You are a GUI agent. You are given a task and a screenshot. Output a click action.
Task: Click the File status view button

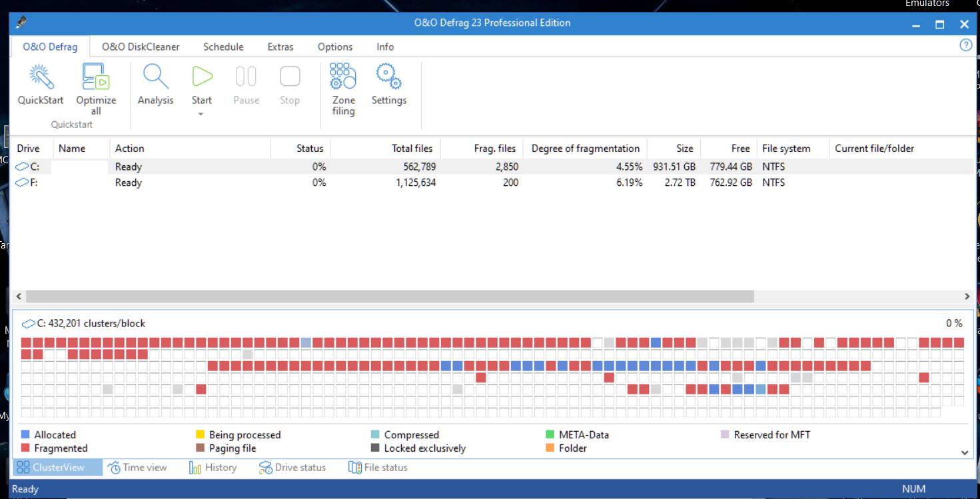pyautogui.click(x=378, y=468)
